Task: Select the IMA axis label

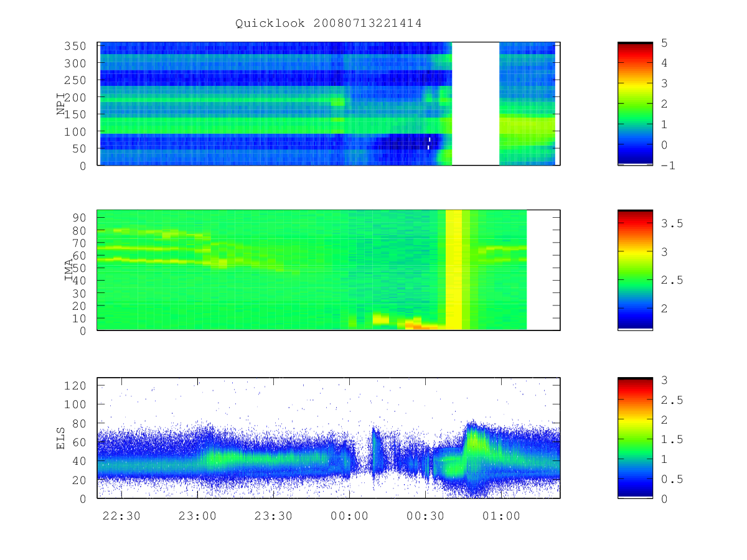Action: tap(69, 270)
